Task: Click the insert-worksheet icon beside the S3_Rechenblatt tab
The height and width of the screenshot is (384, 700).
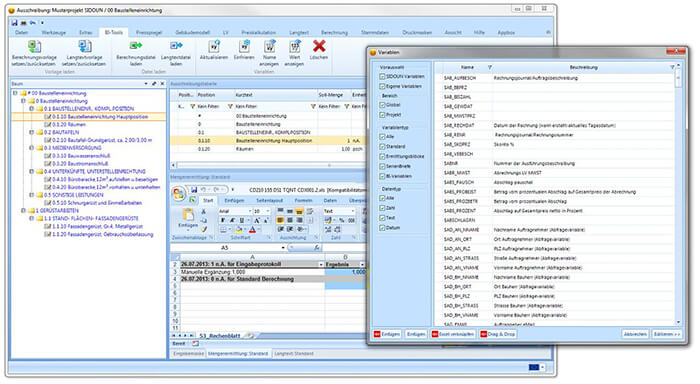Action: pyautogui.click(x=250, y=335)
